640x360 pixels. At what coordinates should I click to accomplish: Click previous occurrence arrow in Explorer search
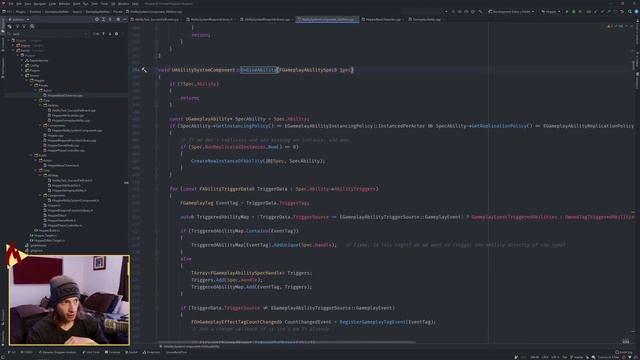103,34
